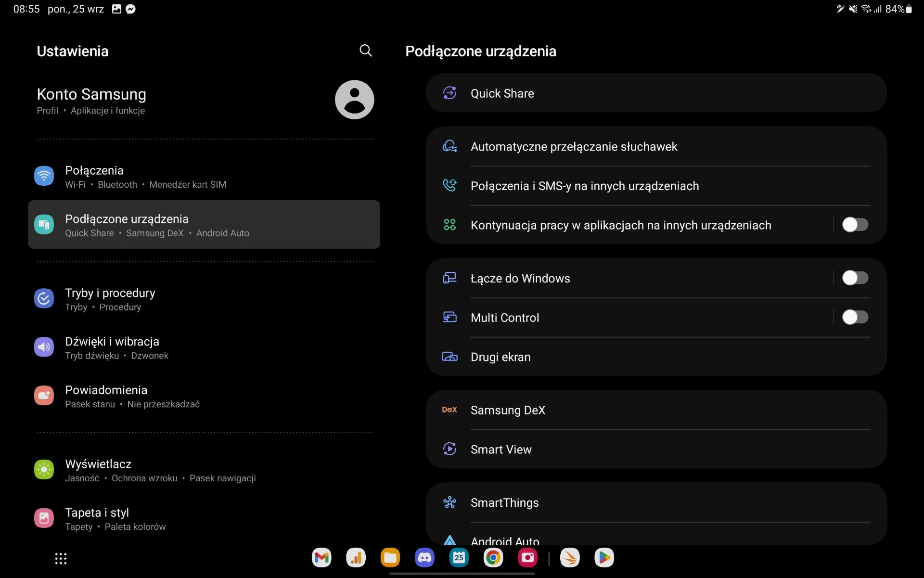Screen dimensions: 924x578
Task: Tap the search icon in Ustawienia
Action: tap(366, 51)
